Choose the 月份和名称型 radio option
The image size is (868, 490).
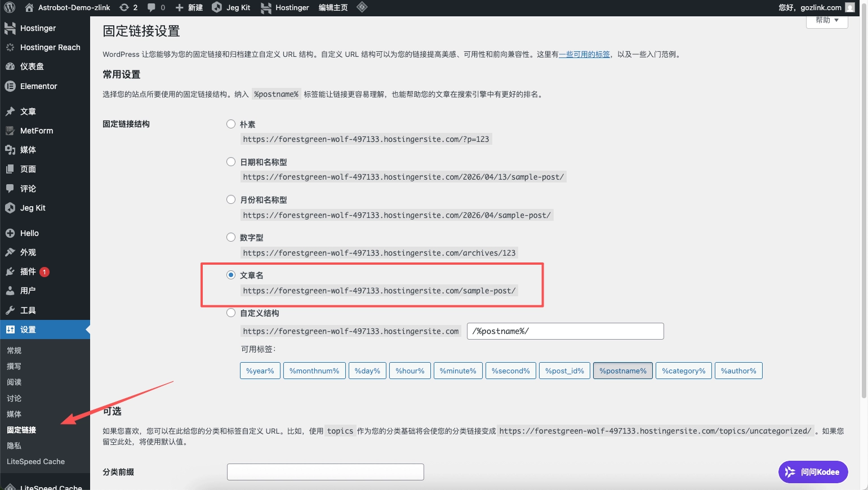point(231,199)
